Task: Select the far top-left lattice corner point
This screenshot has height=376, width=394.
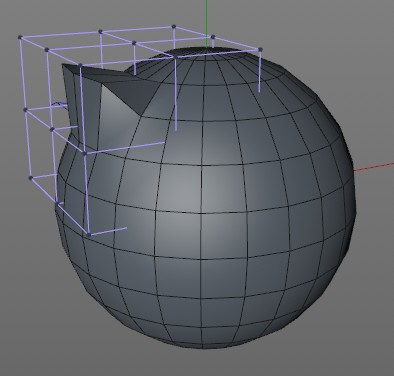Action: click(20, 37)
